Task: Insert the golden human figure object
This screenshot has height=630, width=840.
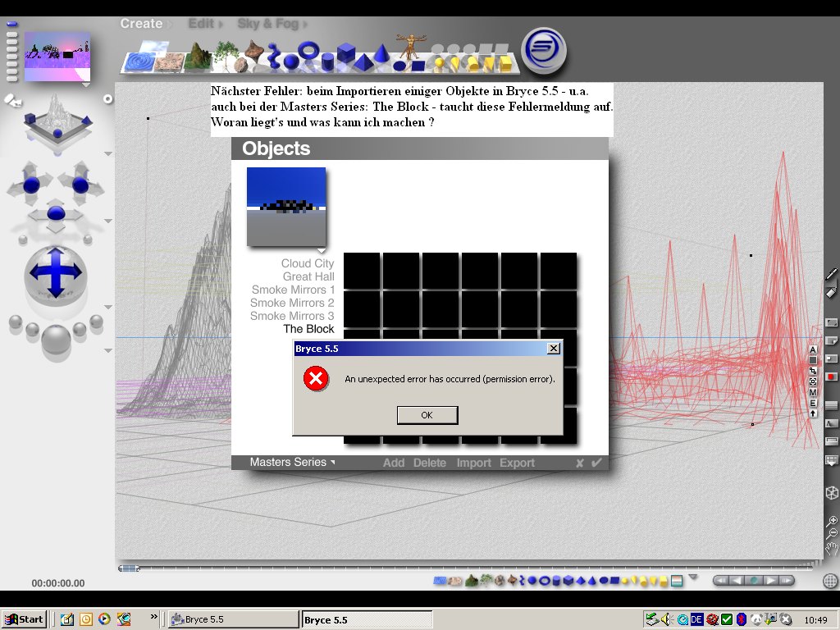Action: point(411,46)
